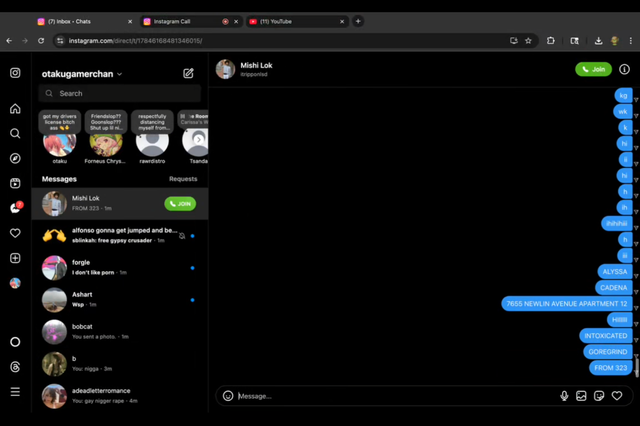Open the Instagram logo home link
This screenshot has height=426, width=640.
[x=15, y=73]
